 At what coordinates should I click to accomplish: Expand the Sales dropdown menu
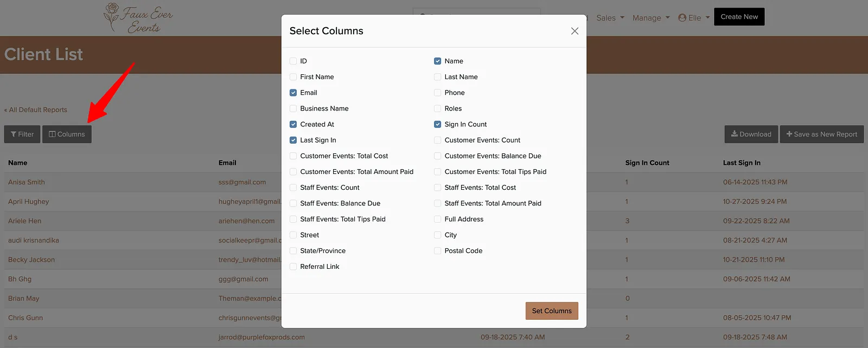(610, 18)
